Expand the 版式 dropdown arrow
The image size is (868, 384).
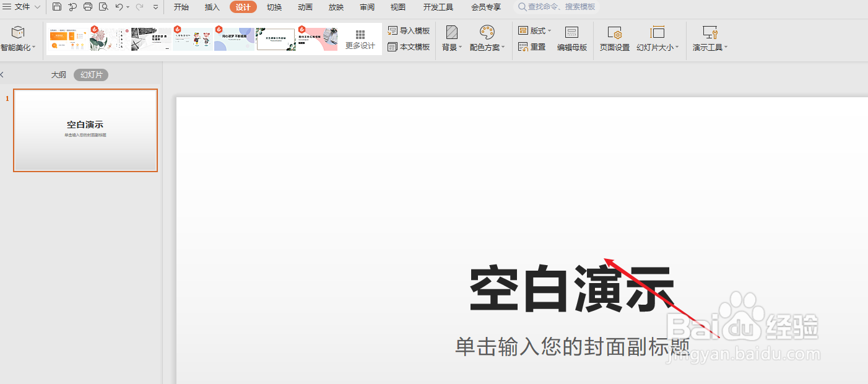549,31
